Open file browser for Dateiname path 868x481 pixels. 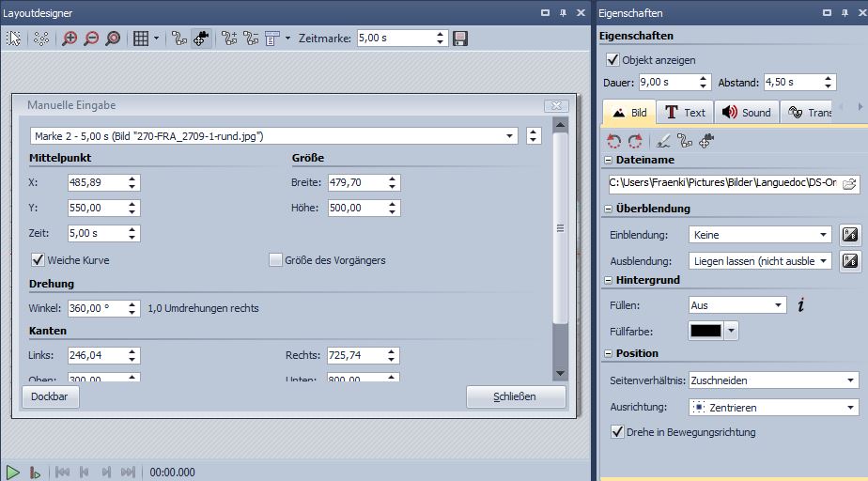pyautogui.click(x=849, y=183)
